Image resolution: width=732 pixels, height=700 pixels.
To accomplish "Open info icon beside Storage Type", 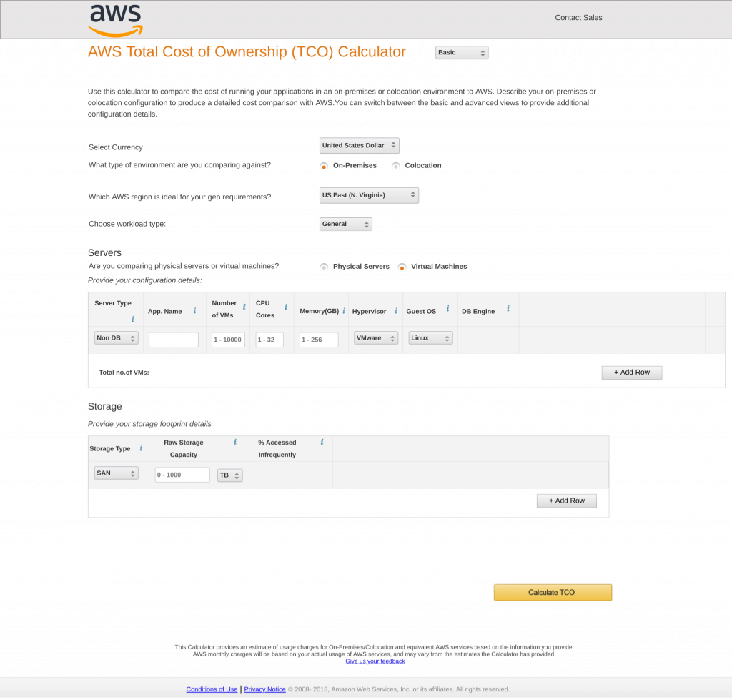I will [x=141, y=448].
